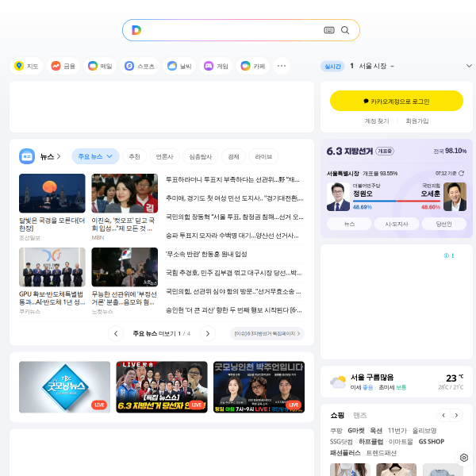The image size is (476, 476).
Task: Click the magnifier search icon
Action: tap(345, 30)
